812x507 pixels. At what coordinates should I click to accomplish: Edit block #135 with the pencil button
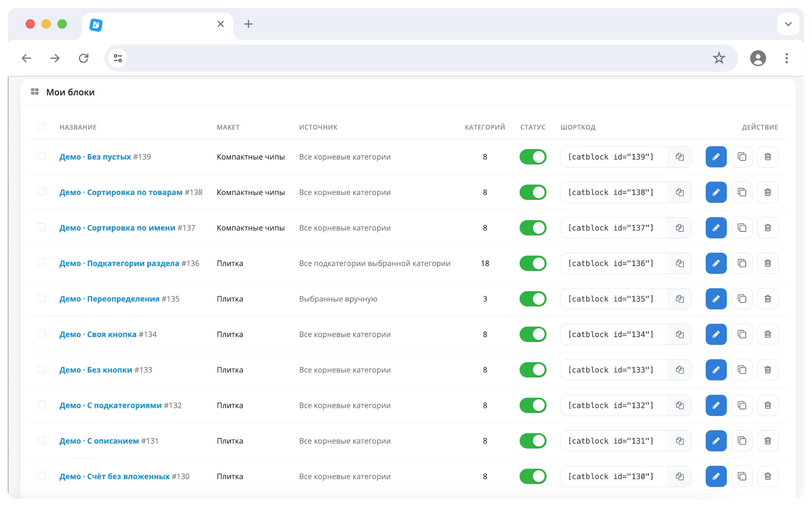(716, 299)
